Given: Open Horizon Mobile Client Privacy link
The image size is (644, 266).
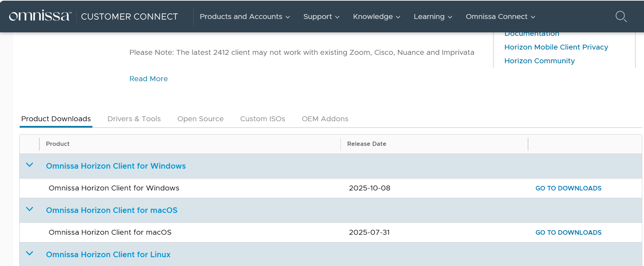Looking at the screenshot, I should point(556,47).
